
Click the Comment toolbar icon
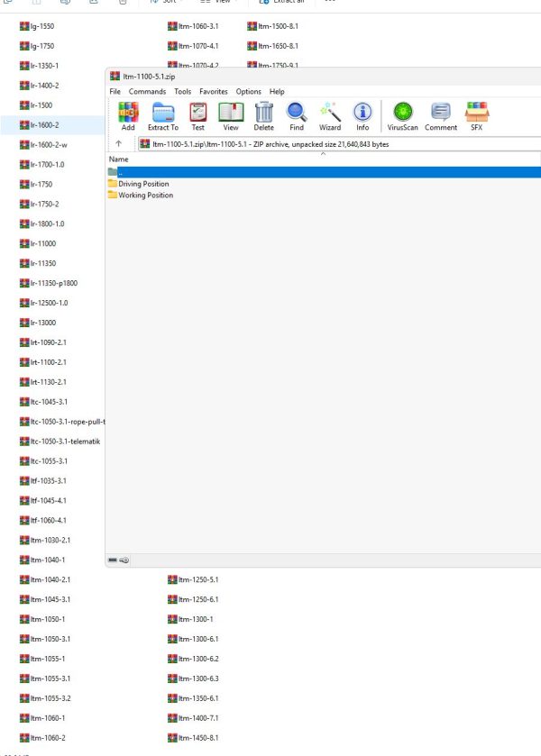(441, 116)
